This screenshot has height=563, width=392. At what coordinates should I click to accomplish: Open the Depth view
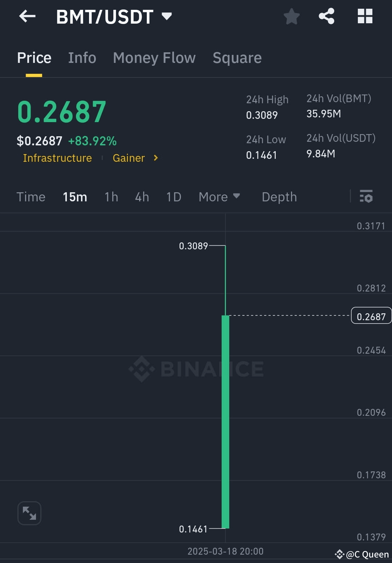279,197
